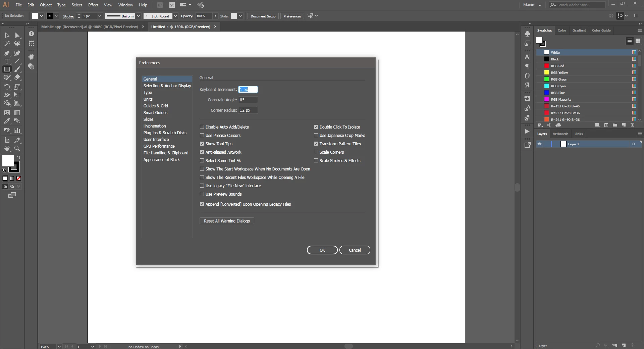Select the Hand tool
This screenshot has width=644, height=349.
[7, 148]
